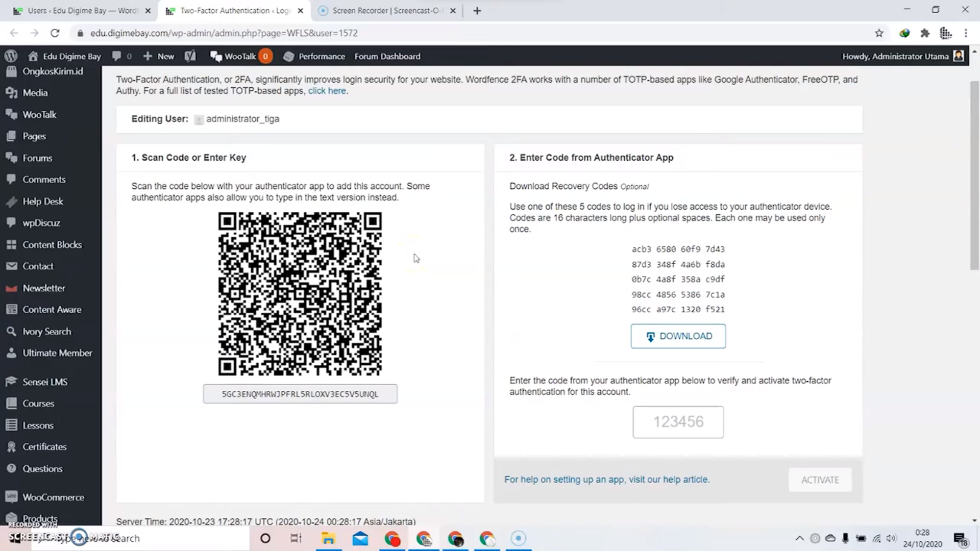Click recovery code 96cc a97c 1320 f521
980x551 pixels.
coord(678,310)
